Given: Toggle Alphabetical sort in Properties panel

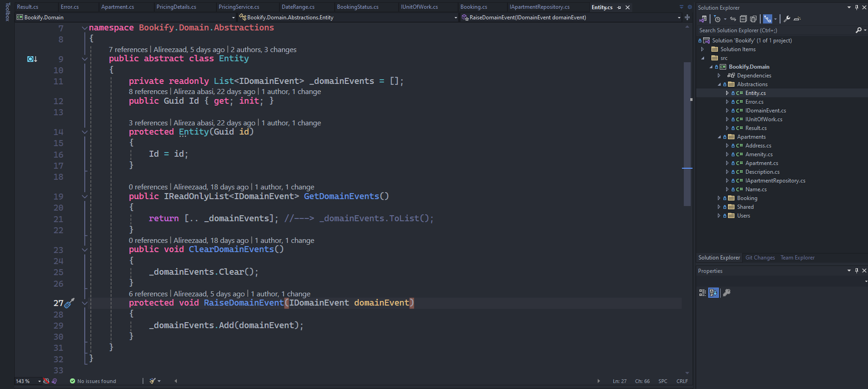Looking at the screenshot, I should (713, 293).
